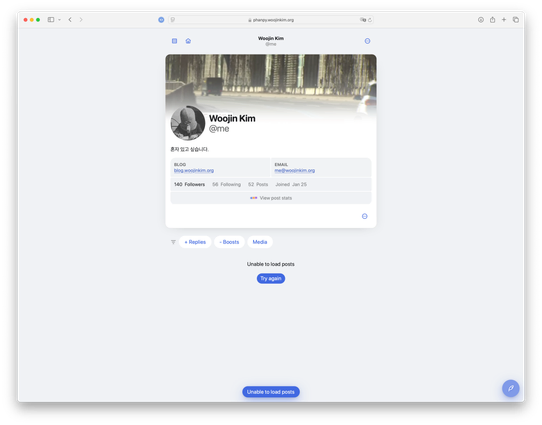Show Safari tab overview icon

pos(516,20)
